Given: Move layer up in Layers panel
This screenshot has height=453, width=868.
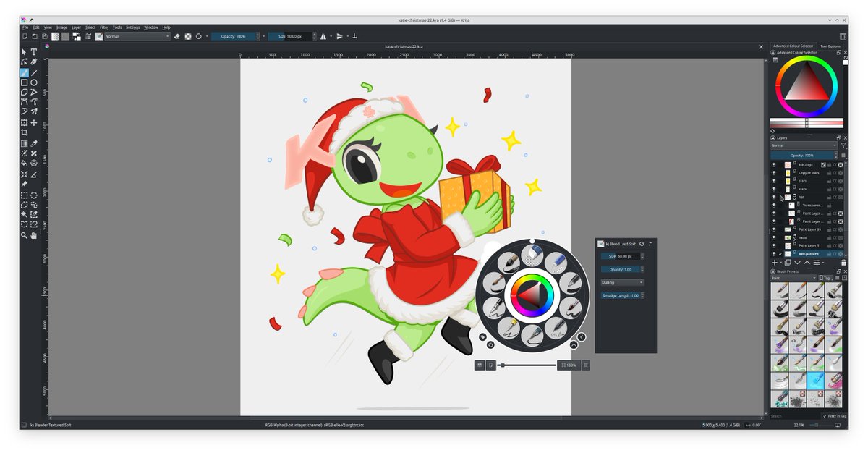Looking at the screenshot, I should pyautogui.click(x=807, y=263).
